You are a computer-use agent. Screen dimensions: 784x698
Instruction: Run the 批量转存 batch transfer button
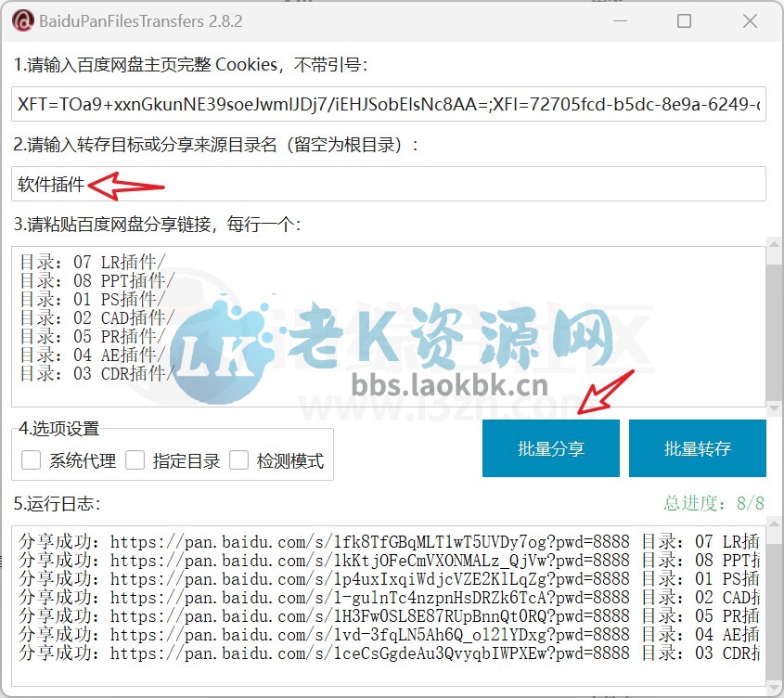pyautogui.click(x=698, y=448)
